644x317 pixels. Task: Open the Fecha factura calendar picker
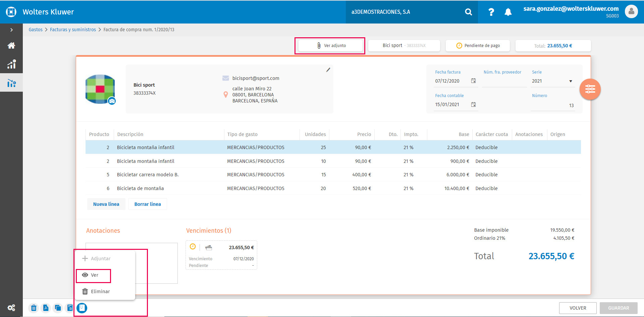[473, 81]
